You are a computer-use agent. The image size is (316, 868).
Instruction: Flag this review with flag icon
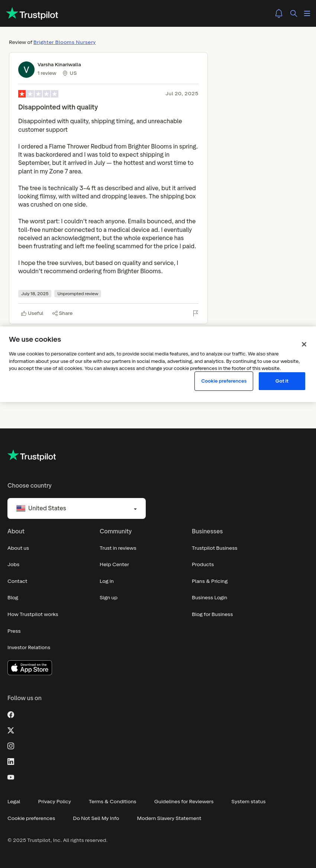196,313
